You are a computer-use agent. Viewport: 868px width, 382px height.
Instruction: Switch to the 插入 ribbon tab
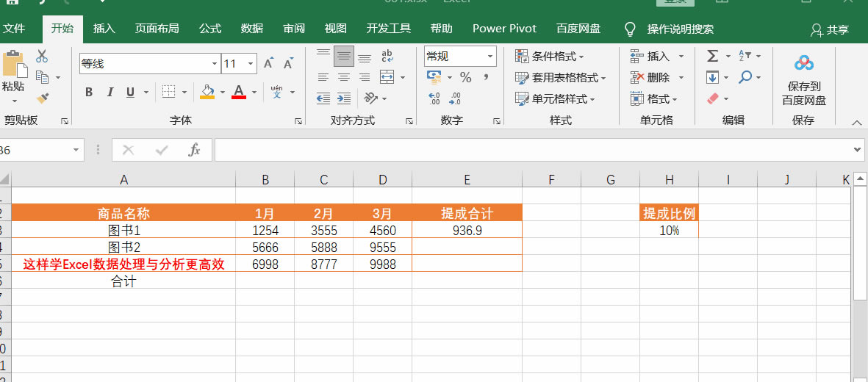tap(104, 29)
